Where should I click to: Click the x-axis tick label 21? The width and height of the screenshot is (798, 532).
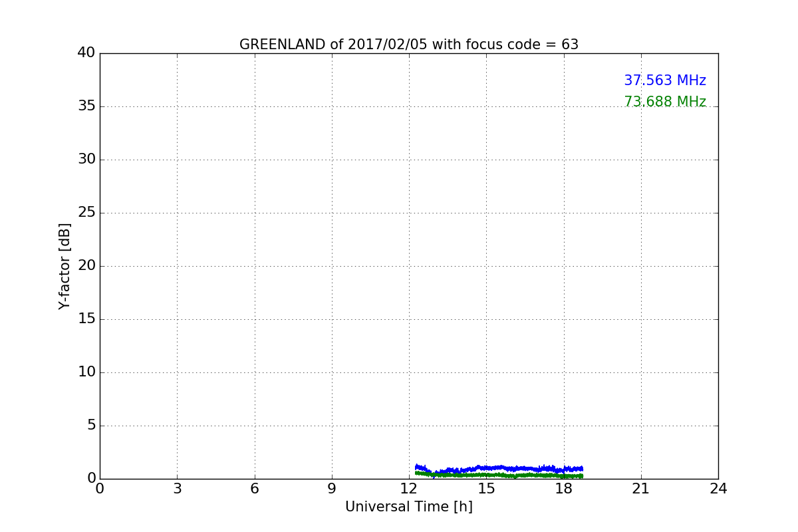641,489
